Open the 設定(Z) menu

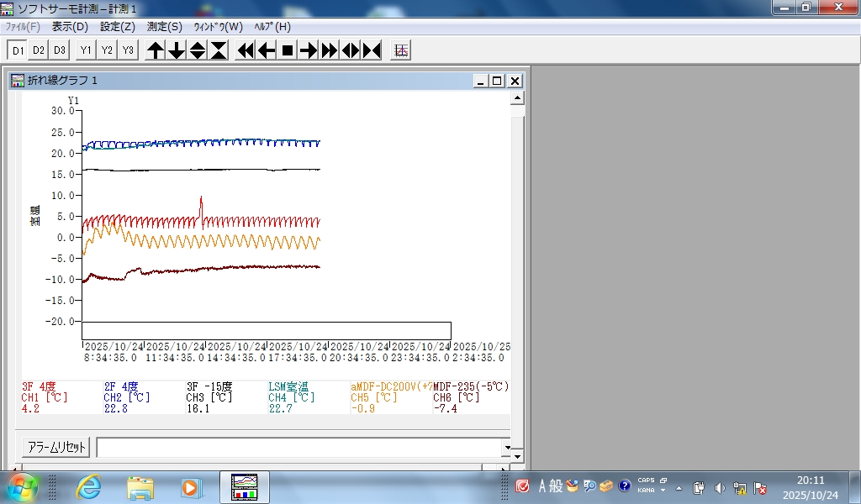pos(118,27)
